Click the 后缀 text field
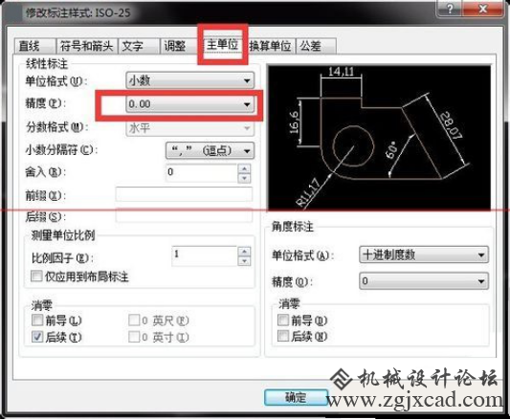The image size is (510, 420). pos(184,215)
